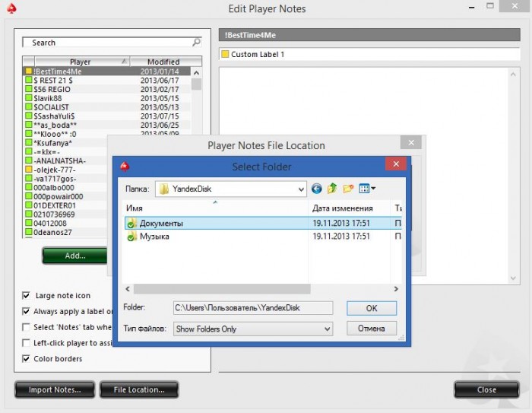Select player -ANALNATSHA-
Image resolution: width=532 pixels, height=413 pixels.
(66, 160)
